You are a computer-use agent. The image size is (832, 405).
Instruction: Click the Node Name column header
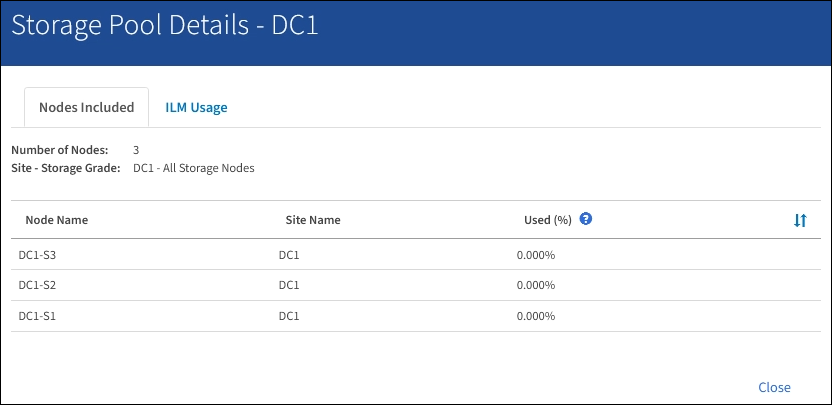click(x=57, y=220)
